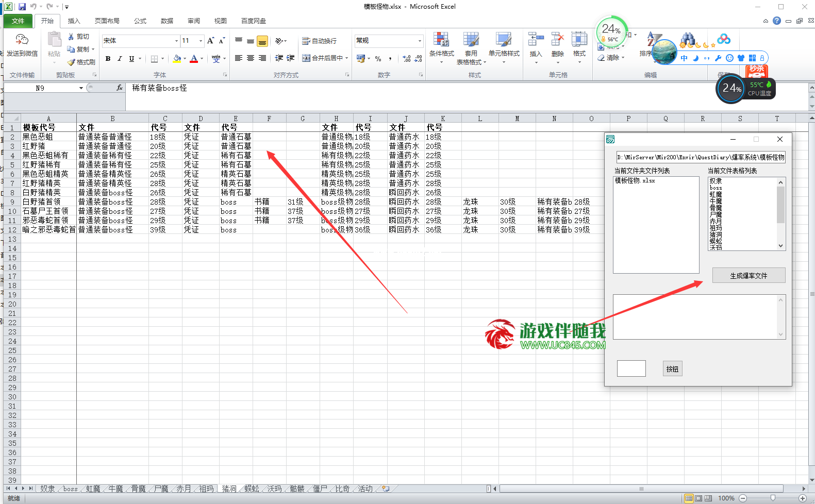Screen dimensions: 815x504
Task: Click 生成爆率文件 button in dialog
Action: coord(749,275)
